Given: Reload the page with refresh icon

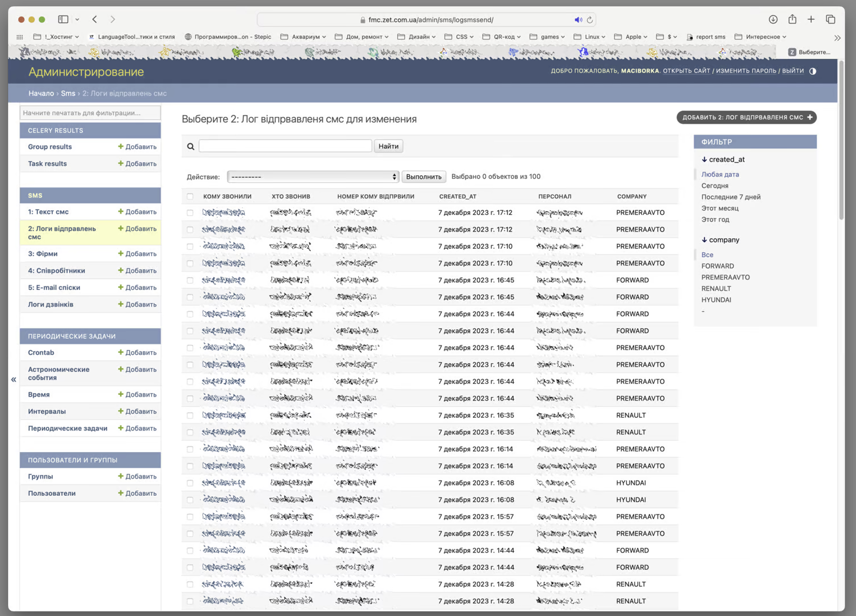Looking at the screenshot, I should tap(589, 19).
